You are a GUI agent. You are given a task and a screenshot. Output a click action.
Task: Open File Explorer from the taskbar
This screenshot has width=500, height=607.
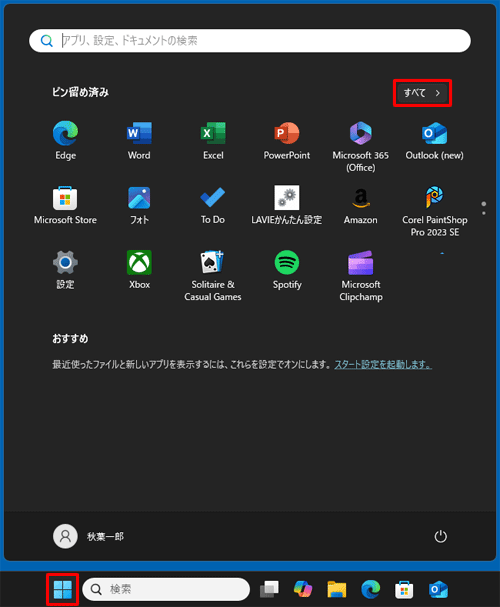[x=337, y=589]
